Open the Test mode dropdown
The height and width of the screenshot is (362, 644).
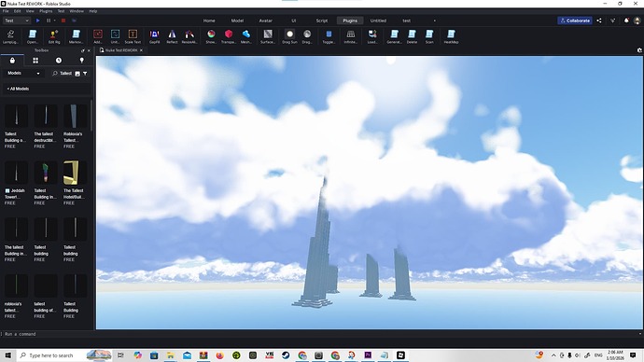[x=17, y=21]
